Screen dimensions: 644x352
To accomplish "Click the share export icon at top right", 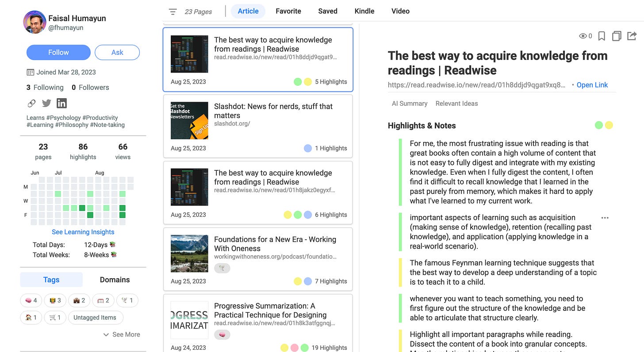I will coord(632,36).
